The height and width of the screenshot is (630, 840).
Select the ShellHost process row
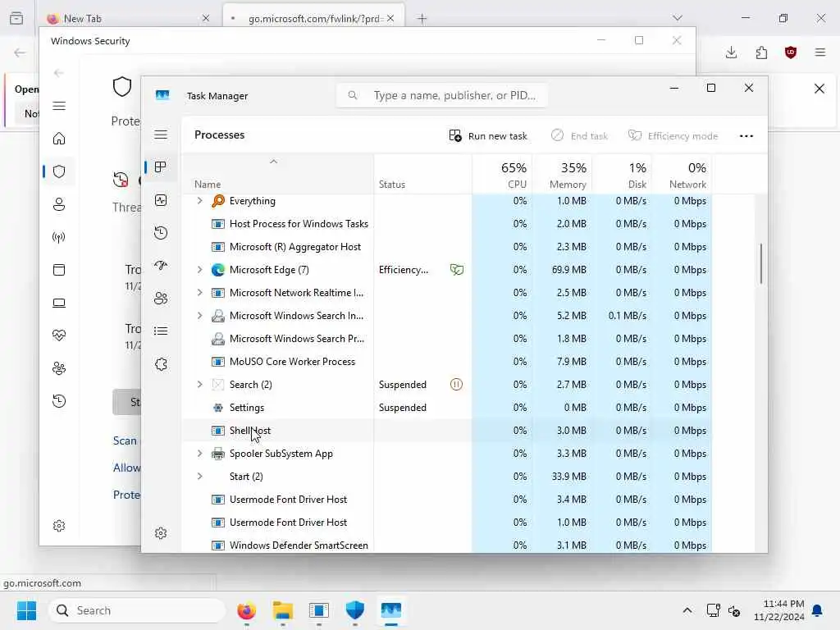coord(447,431)
